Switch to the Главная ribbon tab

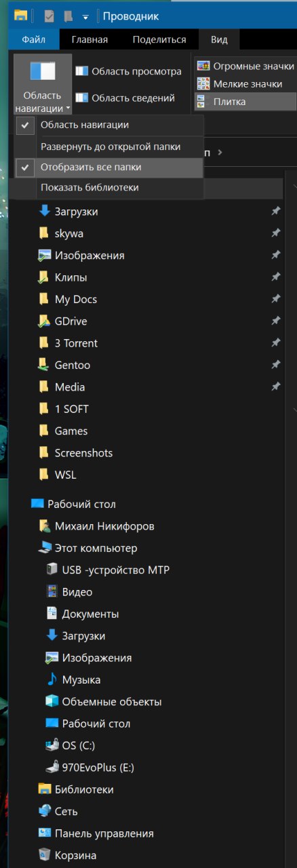[x=90, y=39]
